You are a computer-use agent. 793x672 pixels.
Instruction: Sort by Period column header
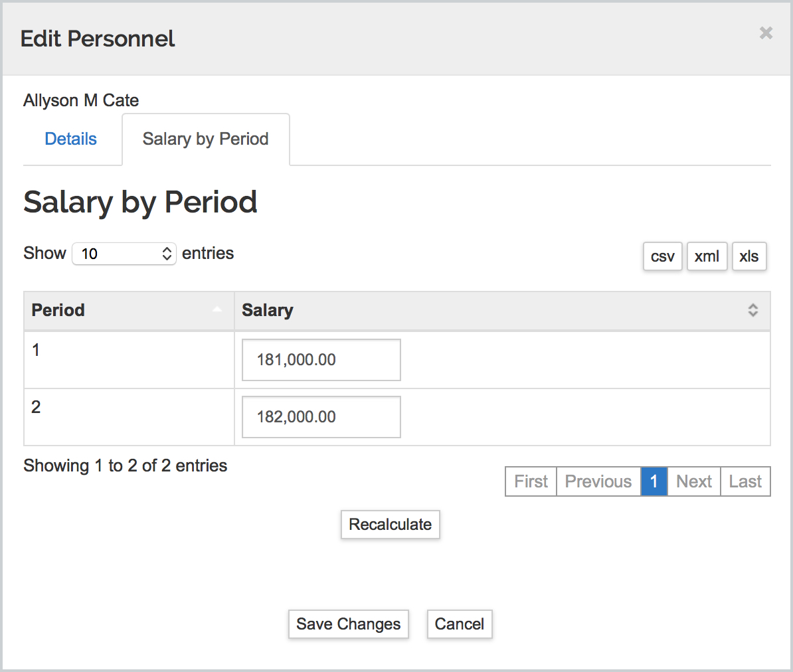(x=129, y=311)
